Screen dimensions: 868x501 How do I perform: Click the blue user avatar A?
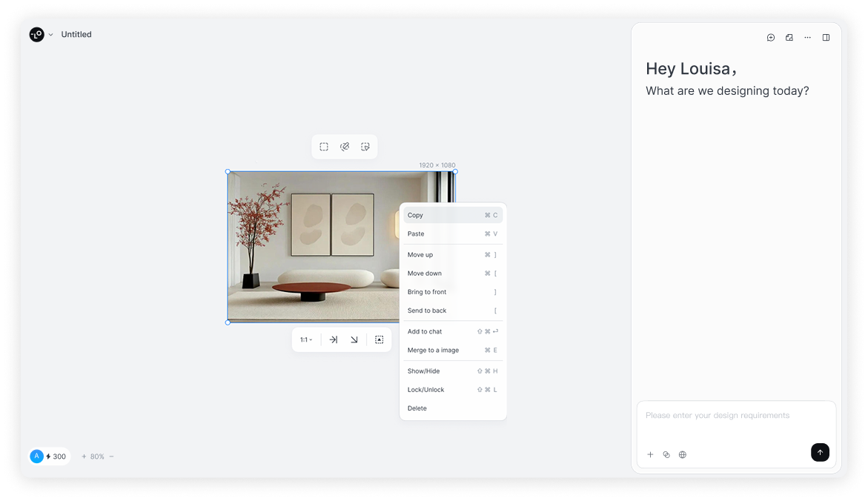pos(36,456)
